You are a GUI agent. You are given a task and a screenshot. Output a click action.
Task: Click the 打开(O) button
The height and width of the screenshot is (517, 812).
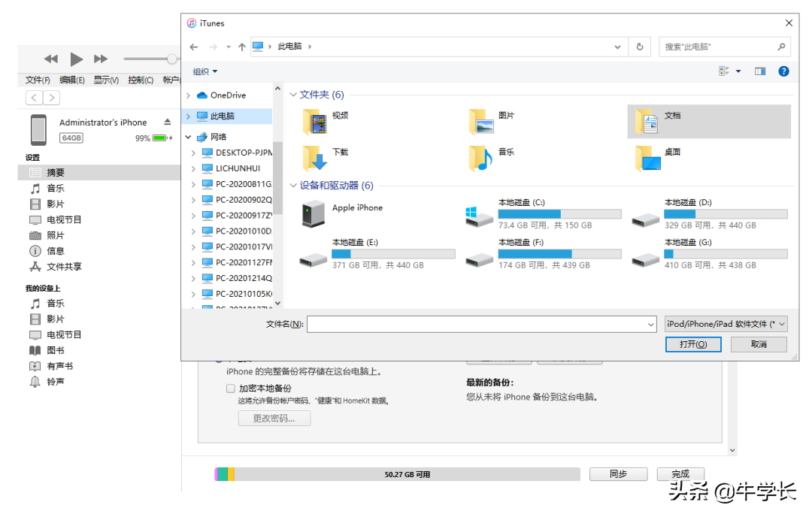(x=693, y=344)
